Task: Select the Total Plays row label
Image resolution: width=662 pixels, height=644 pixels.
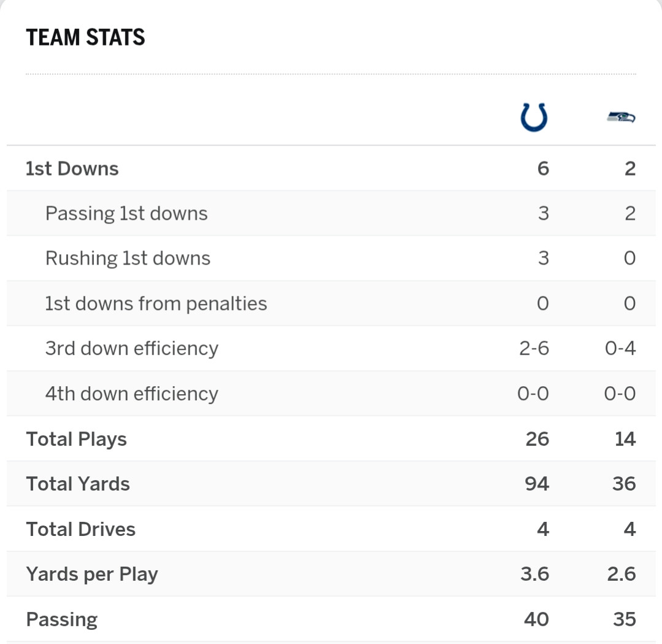Action: click(76, 439)
